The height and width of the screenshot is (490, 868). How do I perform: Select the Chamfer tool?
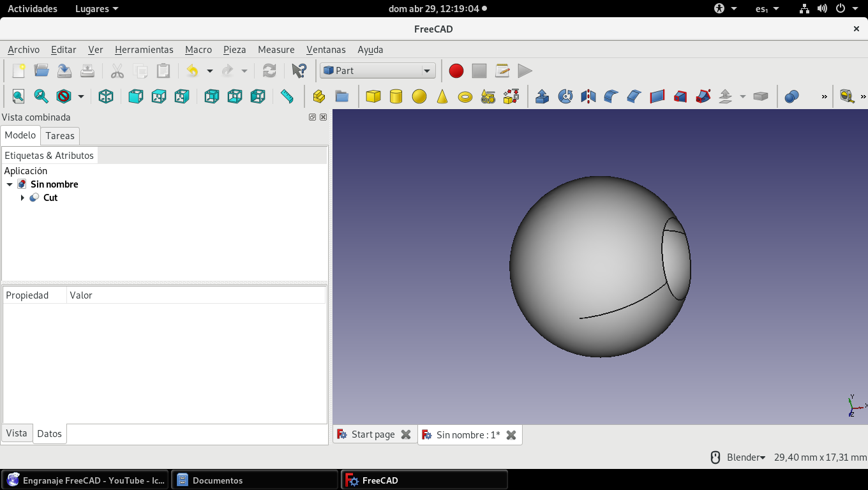click(x=634, y=96)
